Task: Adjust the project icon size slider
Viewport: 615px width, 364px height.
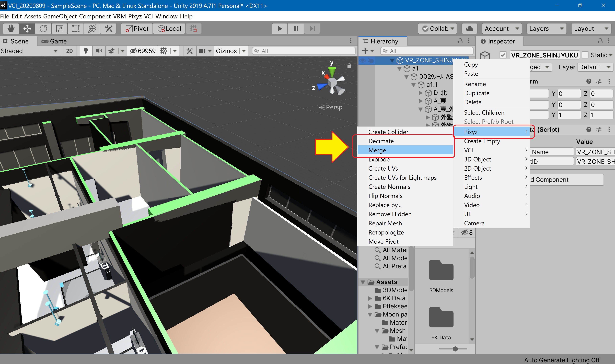Action: (x=455, y=349)
